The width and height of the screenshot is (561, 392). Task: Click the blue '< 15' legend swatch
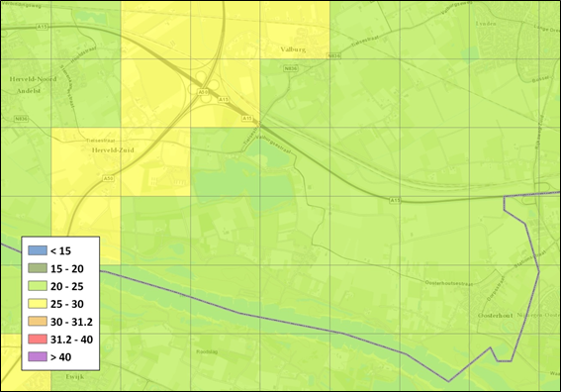38,250
